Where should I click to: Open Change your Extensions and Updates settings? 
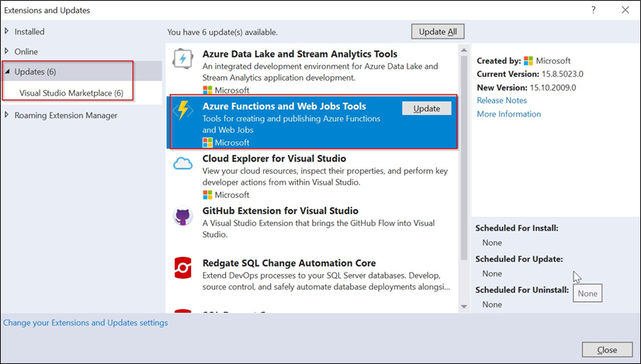[x=85, y=323]
